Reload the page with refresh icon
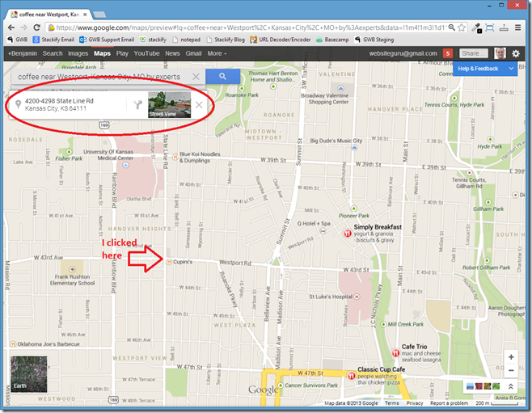The height and width of the screenshot is (413, 532). (36, 27)
